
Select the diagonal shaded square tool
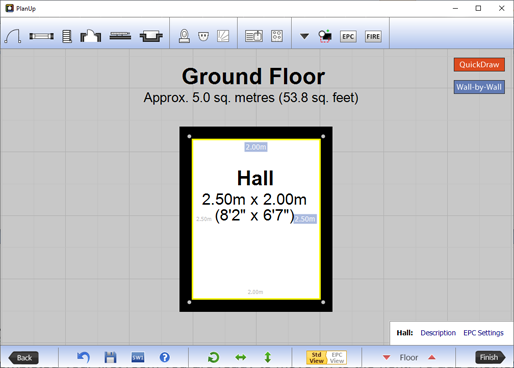223,36
